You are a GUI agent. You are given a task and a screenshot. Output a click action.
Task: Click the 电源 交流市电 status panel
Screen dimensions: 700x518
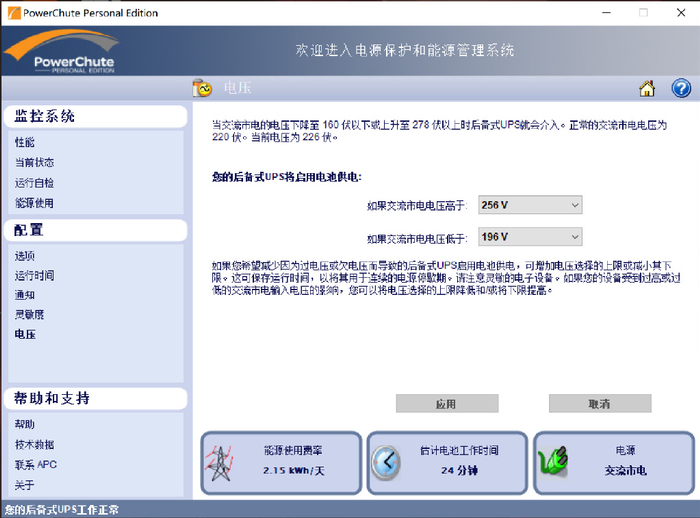tap(614, 463)
